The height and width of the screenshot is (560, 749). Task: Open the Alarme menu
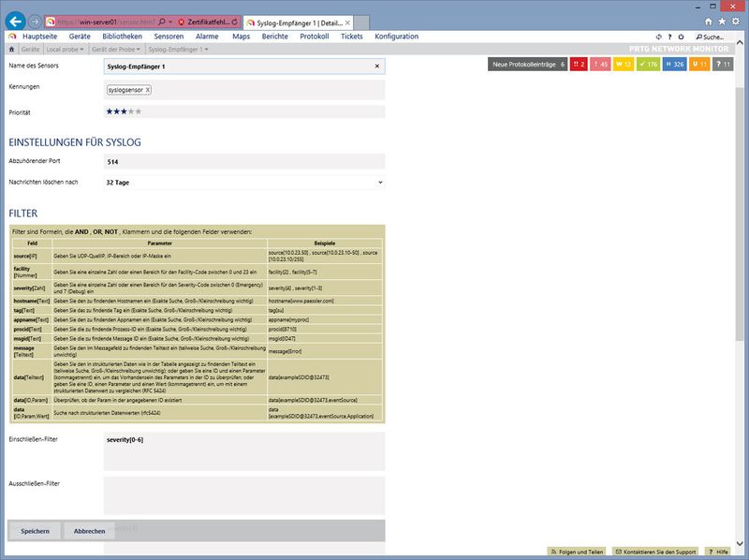coord(207,37)
